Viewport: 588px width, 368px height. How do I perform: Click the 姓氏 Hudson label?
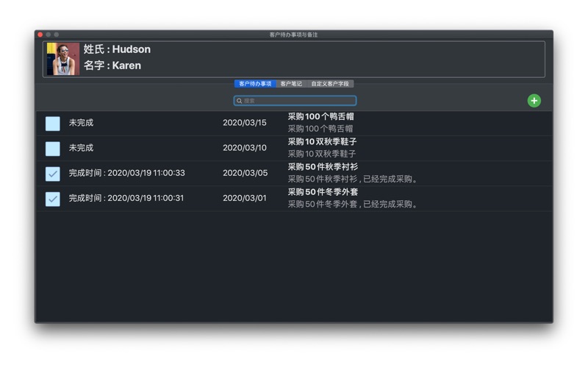(117, 49)
